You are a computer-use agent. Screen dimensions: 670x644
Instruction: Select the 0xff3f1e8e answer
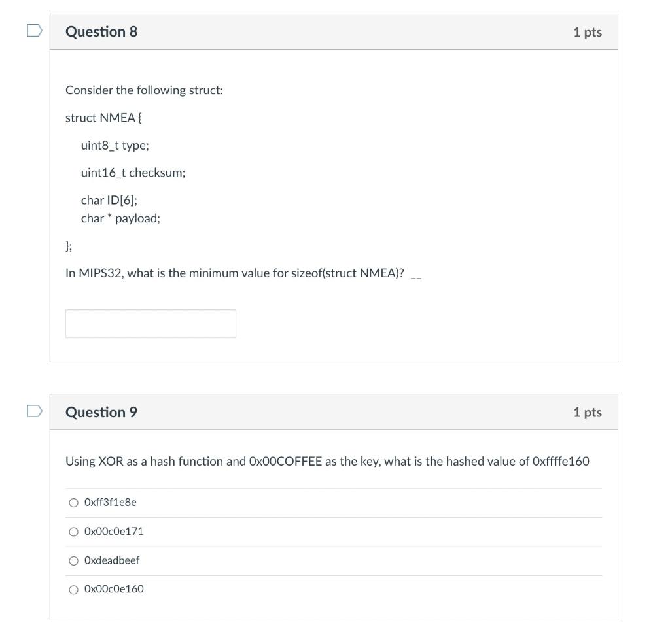coord(73,502)
